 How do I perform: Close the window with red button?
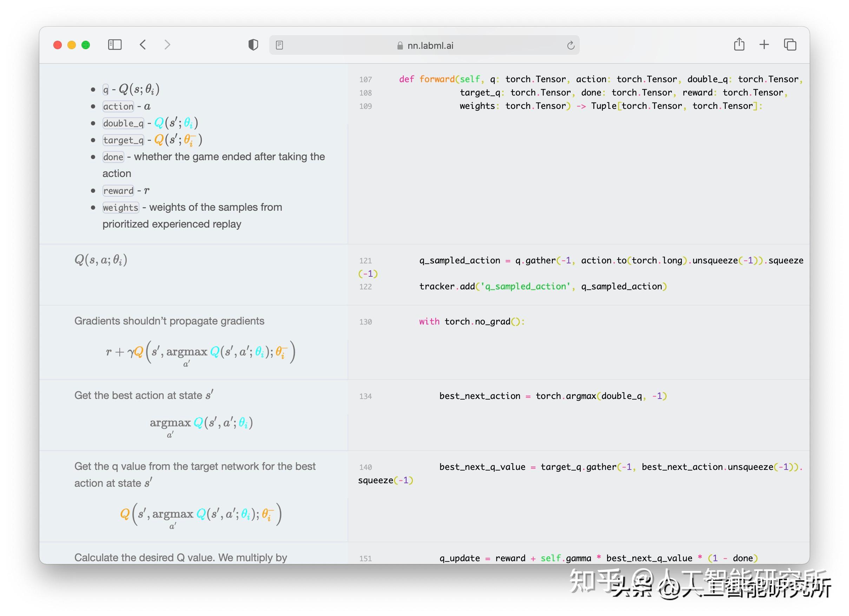click(58, 45)
